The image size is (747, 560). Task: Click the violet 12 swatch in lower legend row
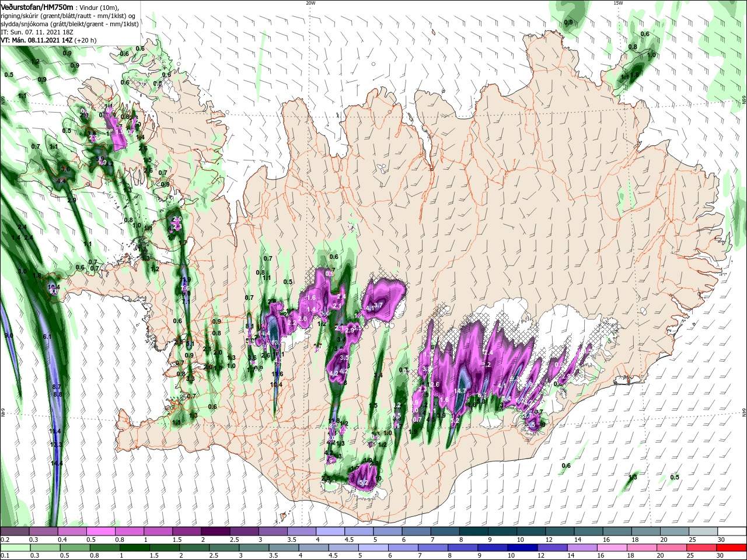552,547
